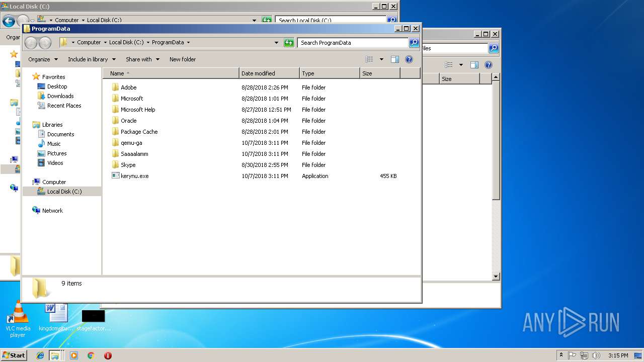The width and height of the screenshot is (644, 362).
Task: Open VLC media player desktop shortcut
Action: point(18,320)
